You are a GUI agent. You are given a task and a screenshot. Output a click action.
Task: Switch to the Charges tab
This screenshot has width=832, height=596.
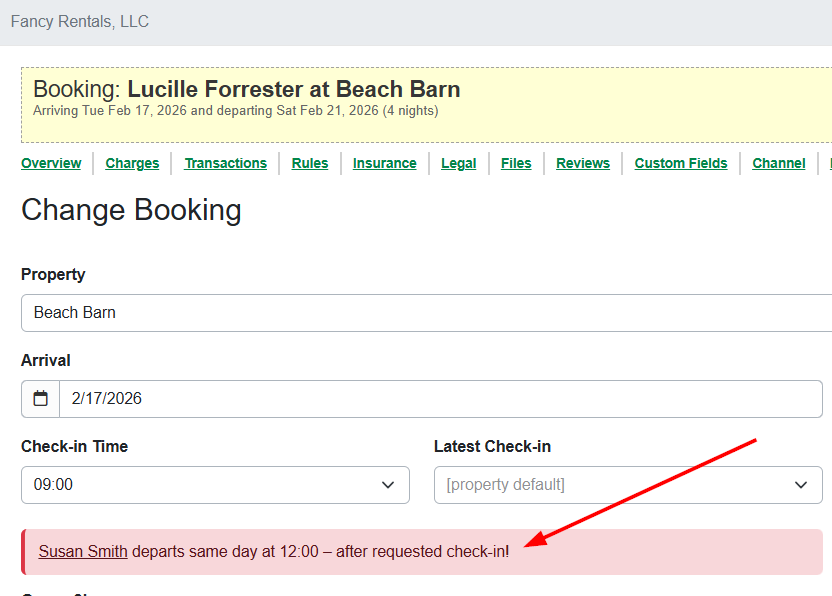click(x=132, y=163)
